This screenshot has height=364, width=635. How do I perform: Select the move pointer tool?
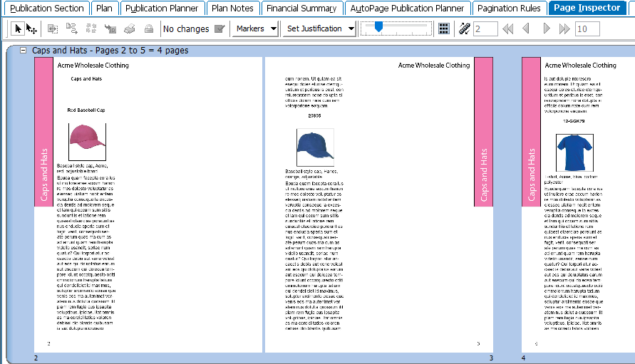32,29
